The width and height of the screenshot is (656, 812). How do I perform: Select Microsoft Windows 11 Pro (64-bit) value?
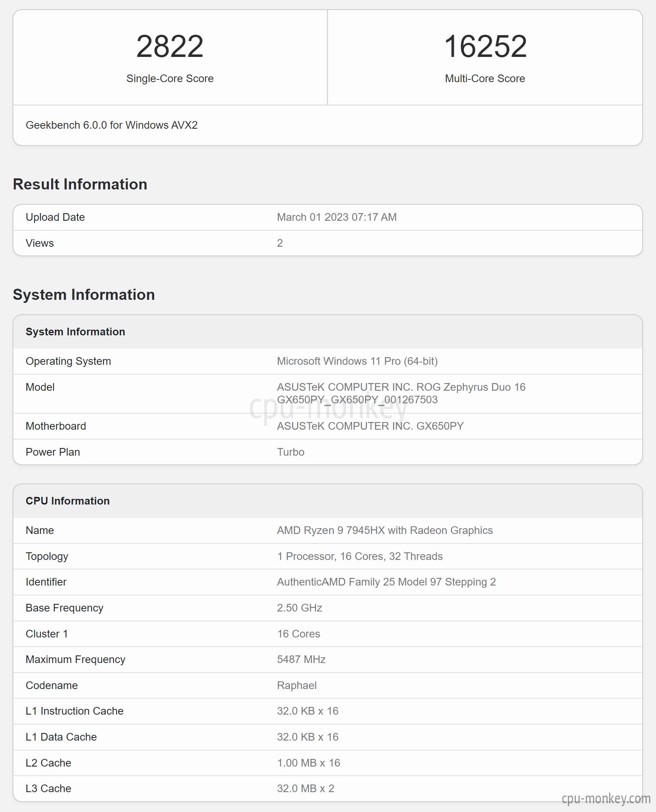click(x=357, y=361)
